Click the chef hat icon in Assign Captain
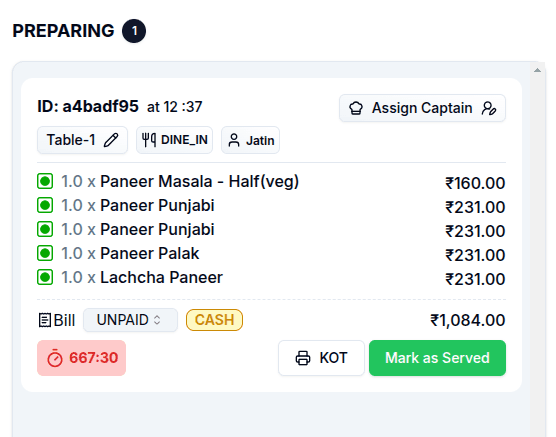 pyautogui.click(x=356, y=108)
